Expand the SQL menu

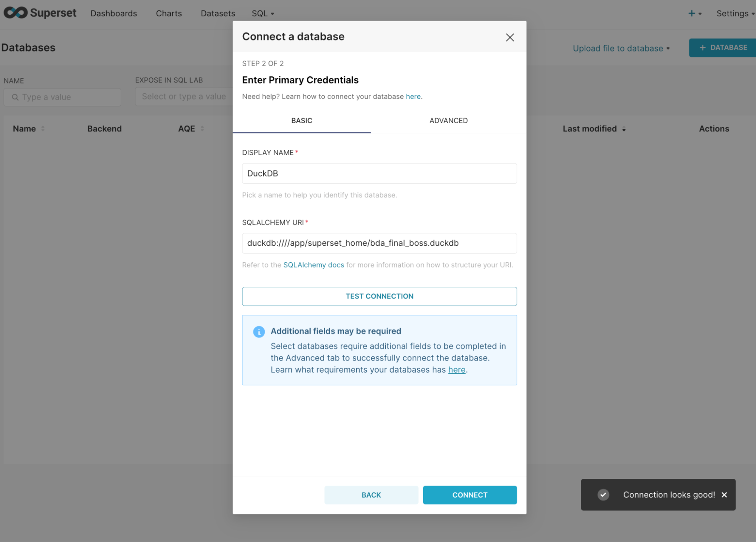click(263, 13)
